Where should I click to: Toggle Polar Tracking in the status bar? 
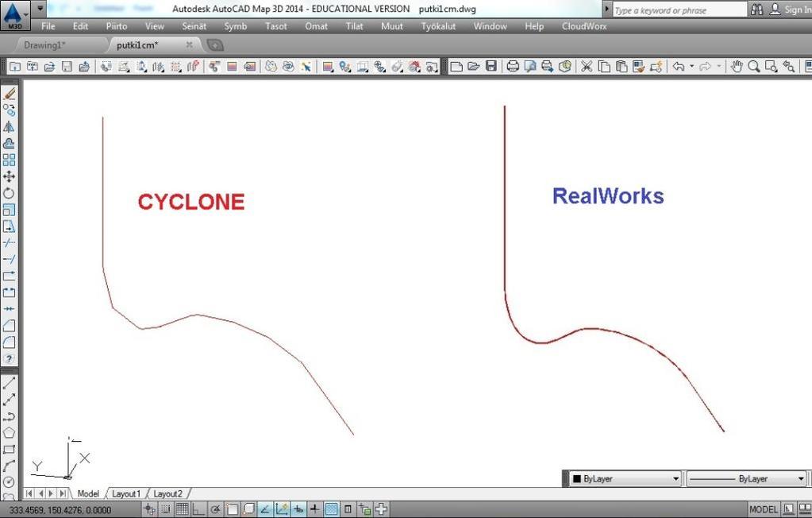[215, 509]
